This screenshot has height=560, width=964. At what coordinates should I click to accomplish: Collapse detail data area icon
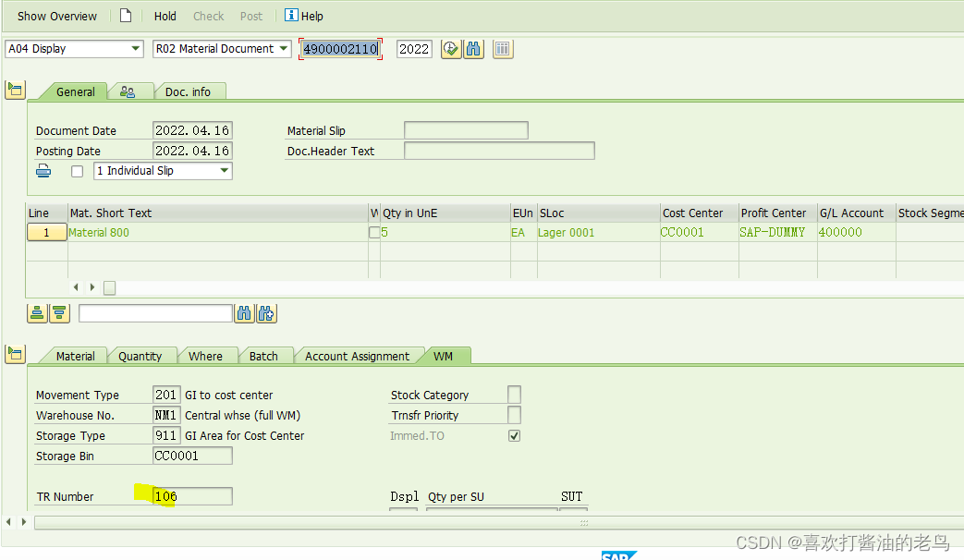15,354
